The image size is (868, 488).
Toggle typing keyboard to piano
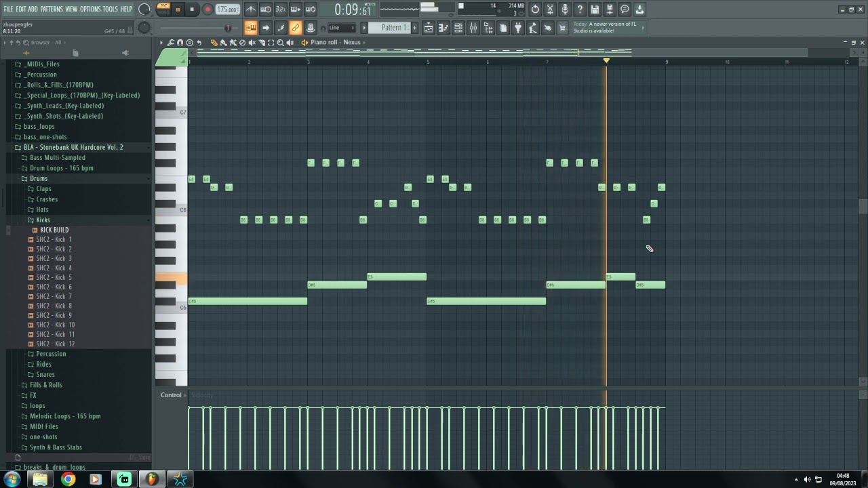pyautogui.click(x=251, y=28)
